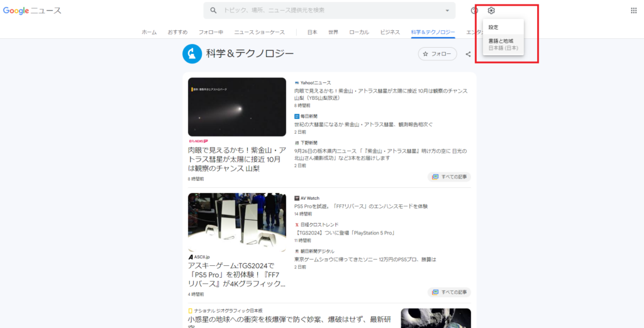The height and width of the screenshot is (328, 644).
Task: Switch to the ビジネス tab
Action: pos(390,32)
